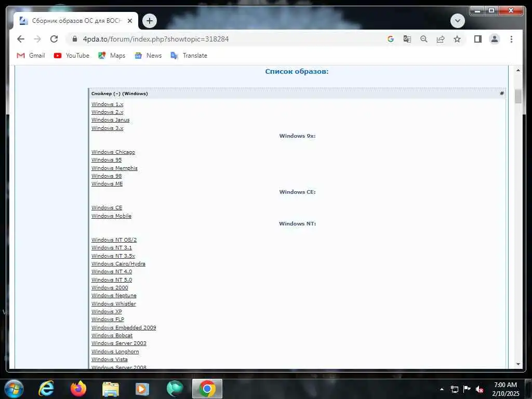Launch Internet Explorer from taskbar

coord(46,389)
